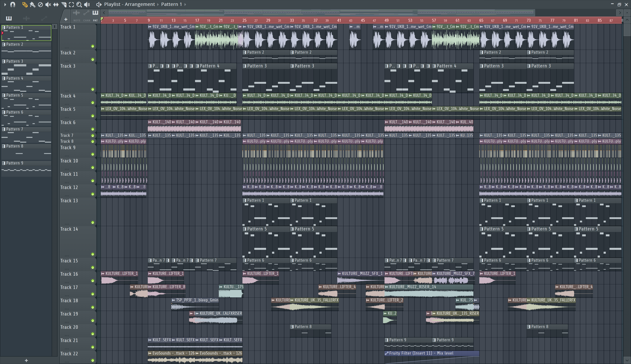Click the picker panel's vertical scroll handle

pyautogui.click(x=55, y=27)
